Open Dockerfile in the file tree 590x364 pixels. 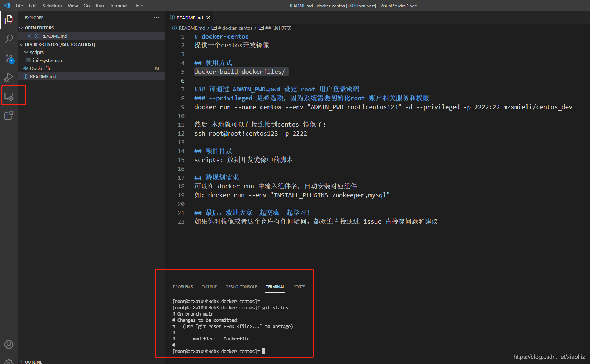(x=91, y=69)
